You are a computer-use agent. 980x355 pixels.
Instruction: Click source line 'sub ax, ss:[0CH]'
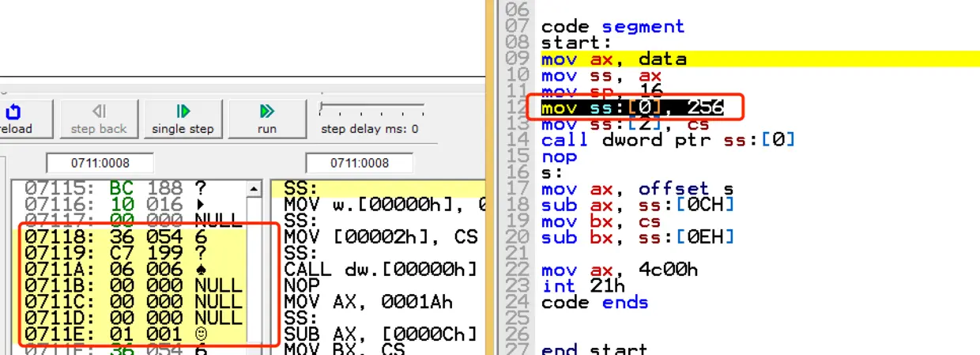(637, 205)
